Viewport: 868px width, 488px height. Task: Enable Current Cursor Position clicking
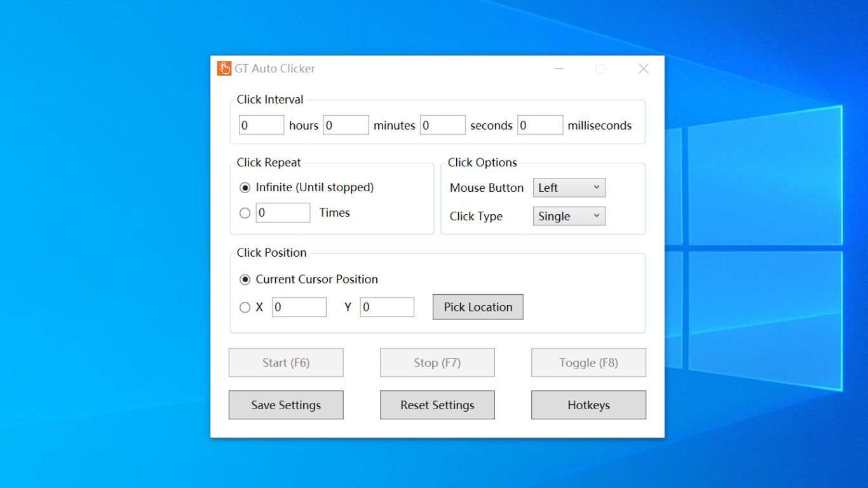(245, 279)
